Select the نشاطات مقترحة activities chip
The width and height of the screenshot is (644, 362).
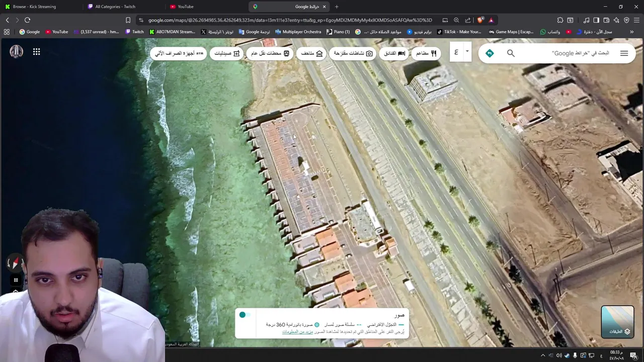pyautogui.click(x=353, y=53)
